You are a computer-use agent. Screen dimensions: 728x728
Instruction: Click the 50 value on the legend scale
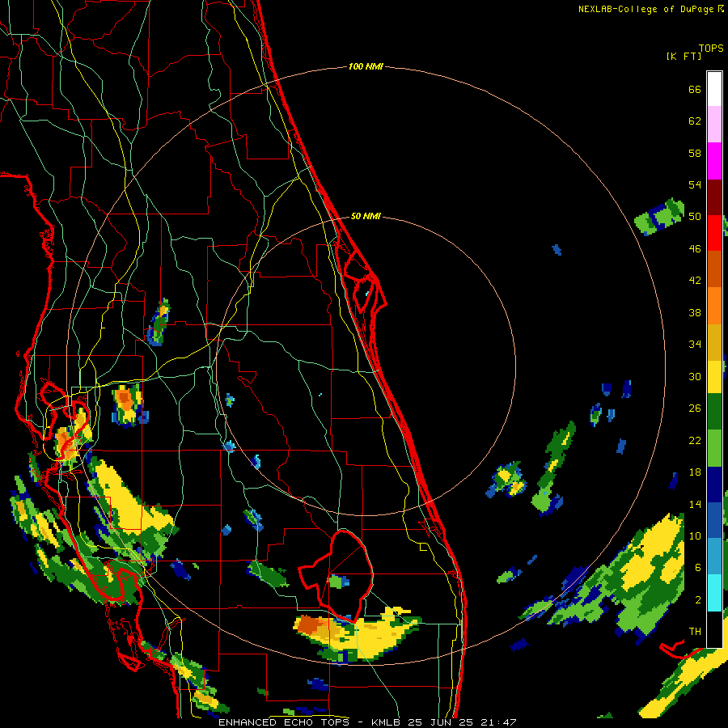695,217
